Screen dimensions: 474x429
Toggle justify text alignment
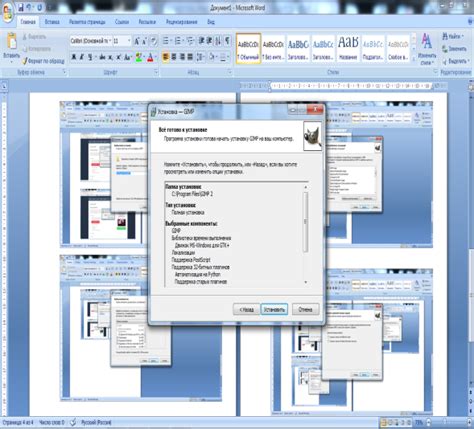click(190, 57)
